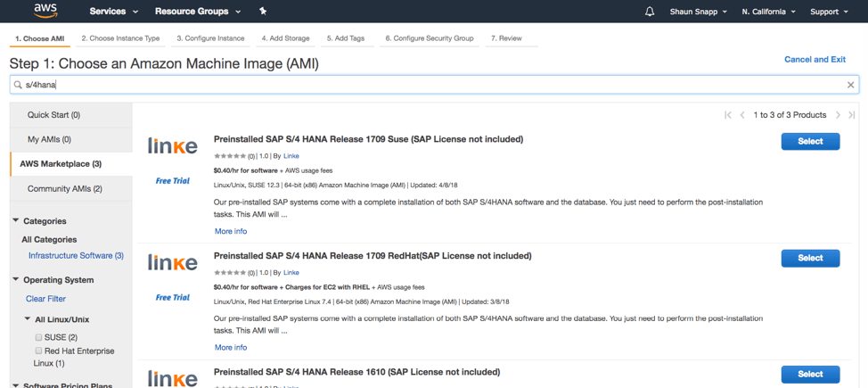Click Clear Filter under Operating System
Screen dimensions: 868x388
(x=46, y=299)
